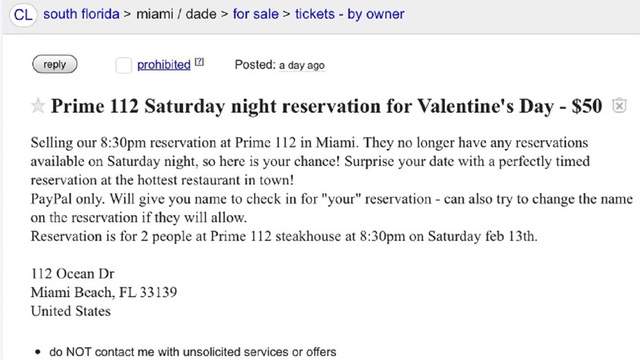Click the Miami Beach, FL 33139 line
Viewport: 640px width, 360px height.
click(x=104, y=292)
